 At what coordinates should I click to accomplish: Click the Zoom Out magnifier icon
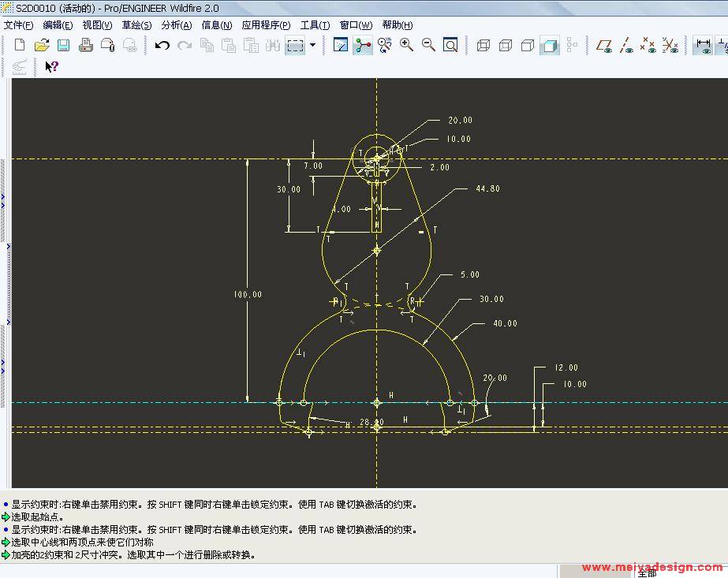click(x=429, y=46)
